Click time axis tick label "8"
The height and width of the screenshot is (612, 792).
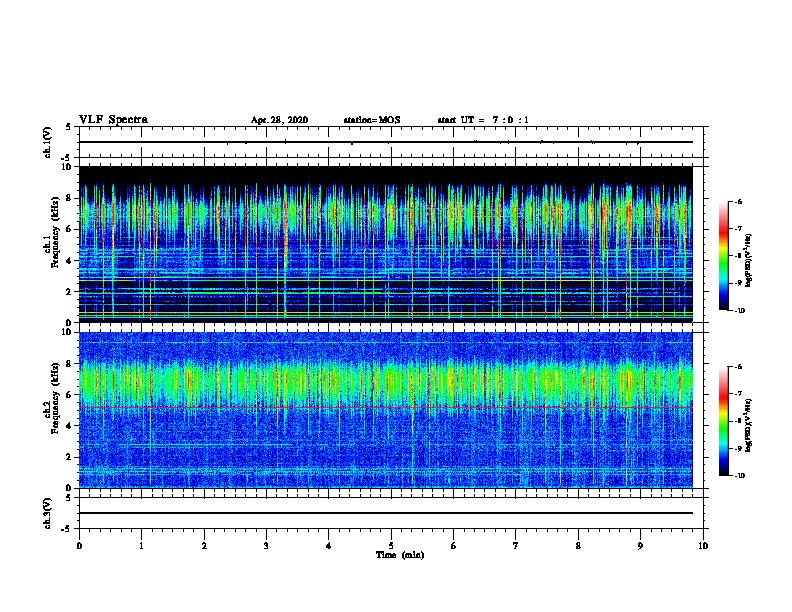coord(578,546)
